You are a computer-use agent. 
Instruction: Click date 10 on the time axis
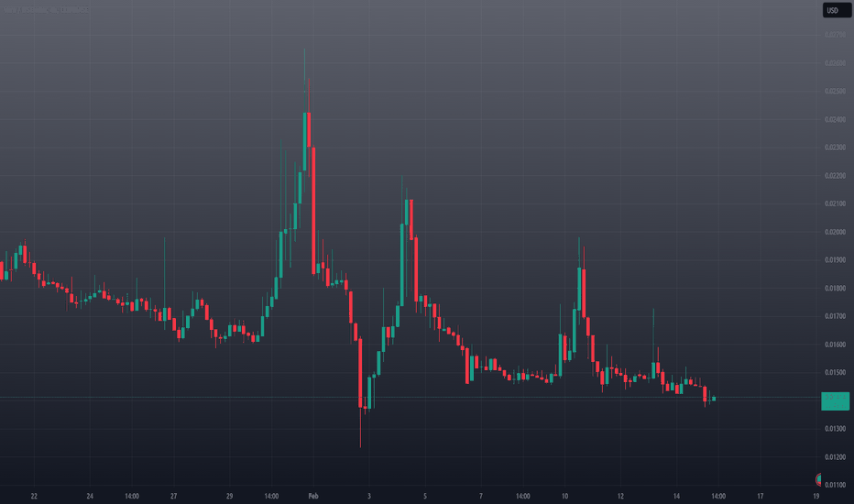click(x=564, y=496)
